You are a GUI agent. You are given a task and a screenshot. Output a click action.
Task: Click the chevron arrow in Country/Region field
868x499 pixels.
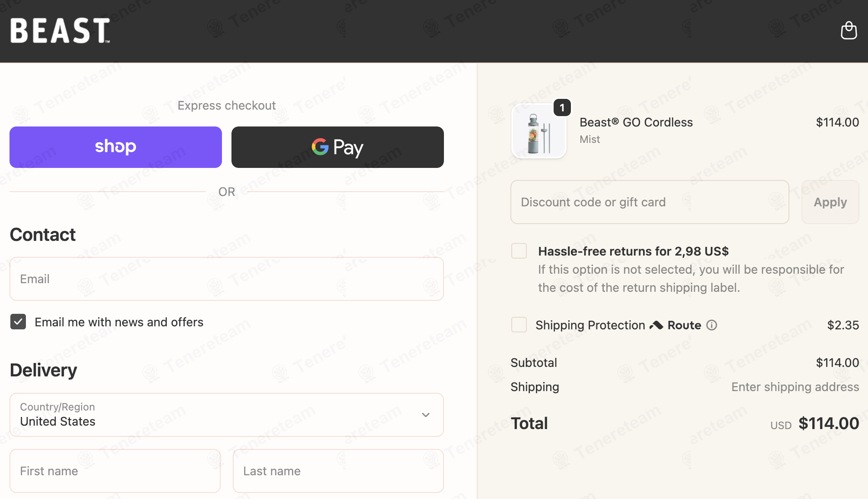pos(426,415)
